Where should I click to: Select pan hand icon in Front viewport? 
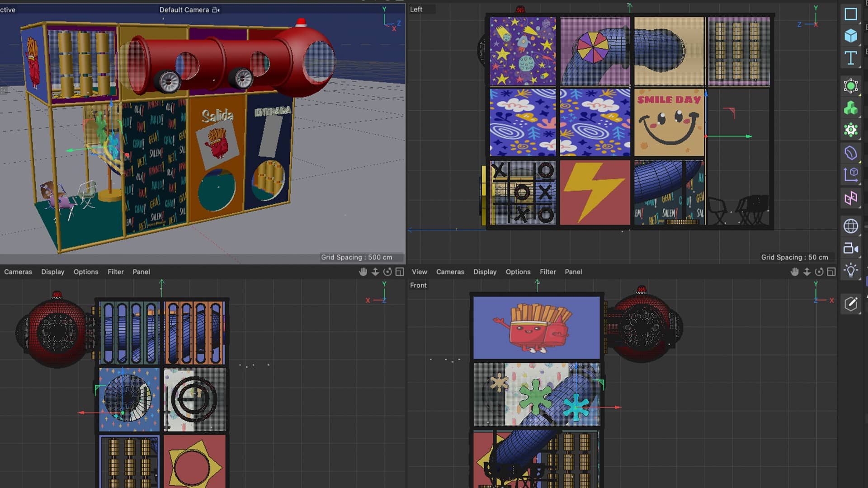pyautogui.click(x=795, y=272)
